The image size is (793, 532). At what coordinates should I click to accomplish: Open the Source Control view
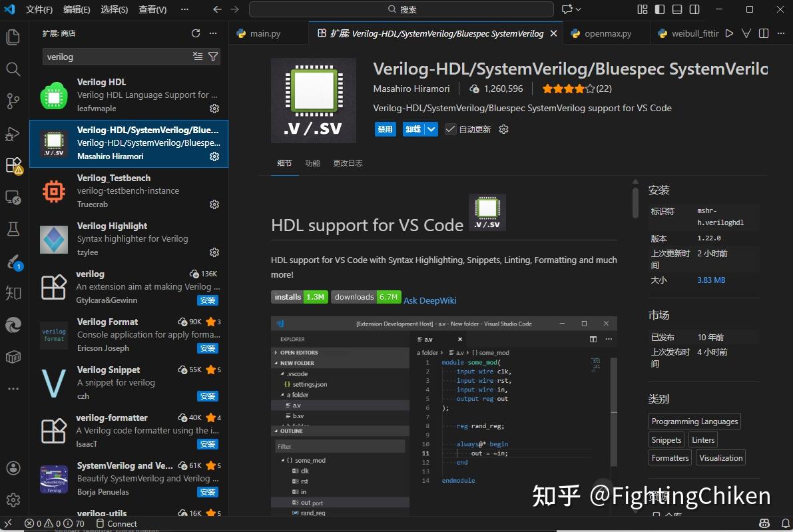tap(13, 101)
